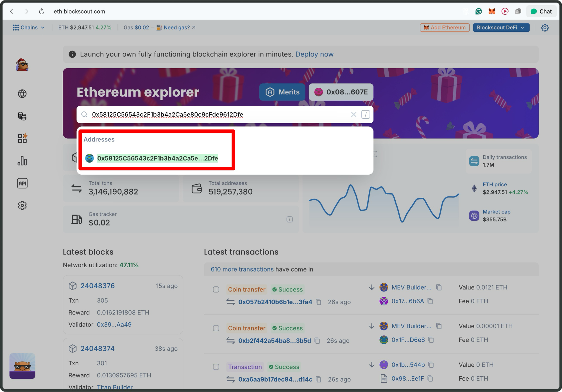Select the globe (Blockchain) icon in sidebar
The width and height of the screenshot is (562, 392).
(22, 94)
